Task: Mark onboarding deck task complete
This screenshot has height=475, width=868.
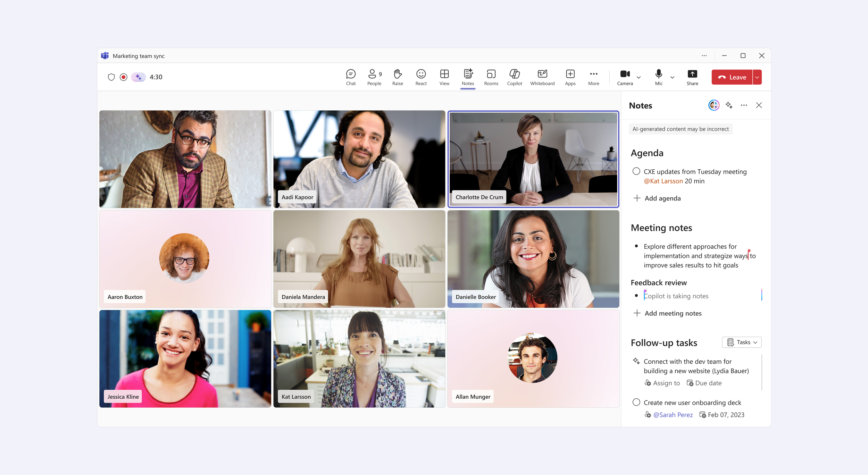Action: (636, 402)
